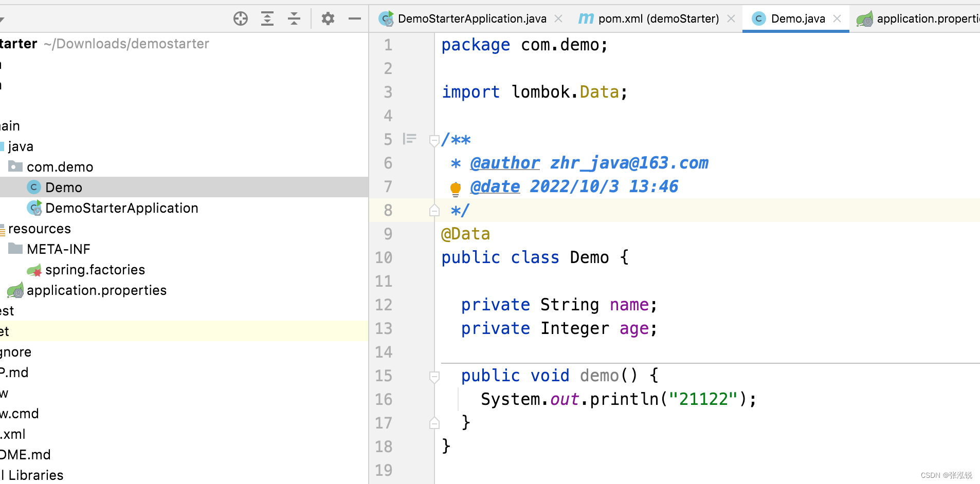Screen dimensions: 980x484
Task: Click the pom.xml Maven tab icon
Action: pyautogui.click(x=586, y=19)
